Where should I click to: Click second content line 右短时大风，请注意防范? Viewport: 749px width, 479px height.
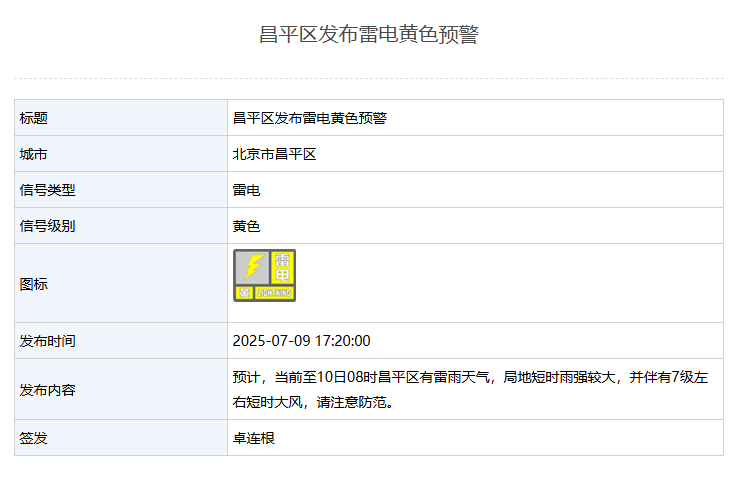313,402
